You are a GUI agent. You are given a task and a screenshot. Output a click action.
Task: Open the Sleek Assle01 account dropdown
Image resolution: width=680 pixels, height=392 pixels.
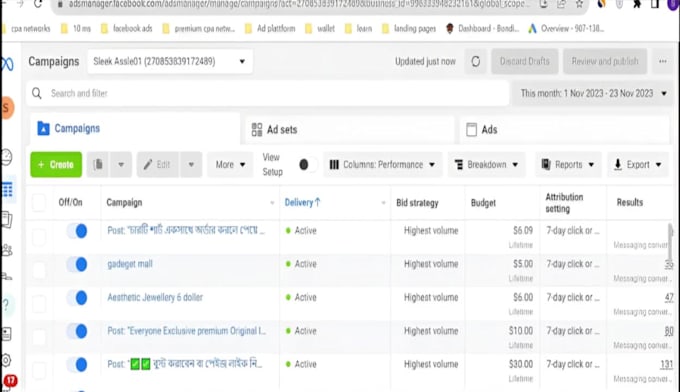pyautogui.click(x=170, y=62)
